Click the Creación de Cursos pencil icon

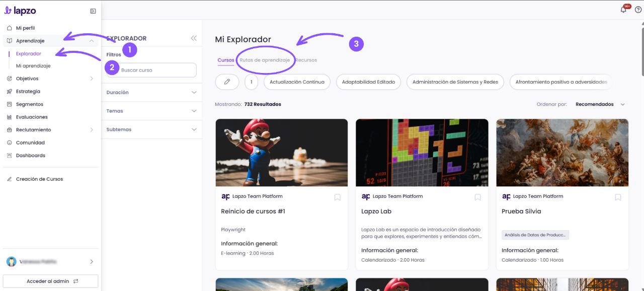click(x=10, y=179)
